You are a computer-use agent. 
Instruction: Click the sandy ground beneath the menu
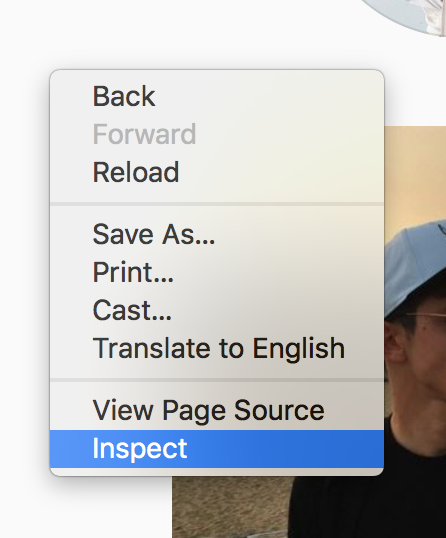coord(230,508)
